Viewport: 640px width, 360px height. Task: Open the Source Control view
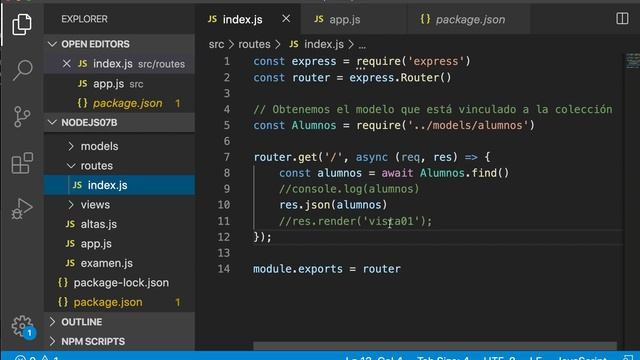22,117
